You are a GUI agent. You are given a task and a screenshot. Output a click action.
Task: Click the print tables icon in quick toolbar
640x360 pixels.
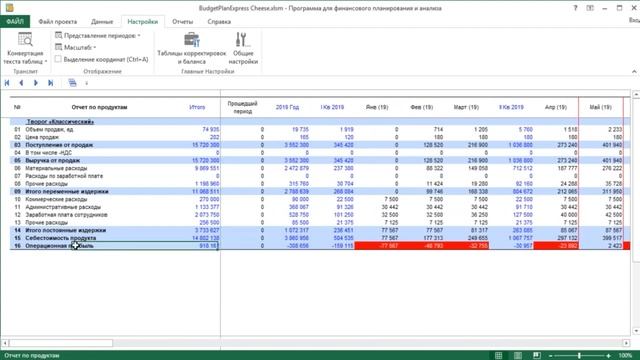(73, 83)
